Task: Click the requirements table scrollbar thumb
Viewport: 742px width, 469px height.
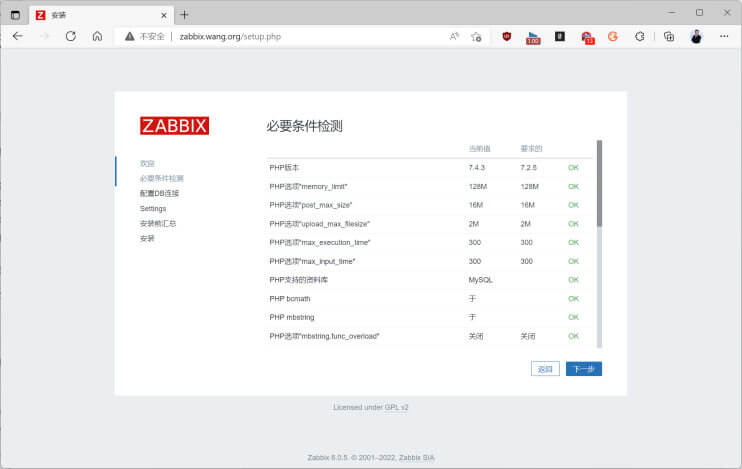Action: click(599, 183)
